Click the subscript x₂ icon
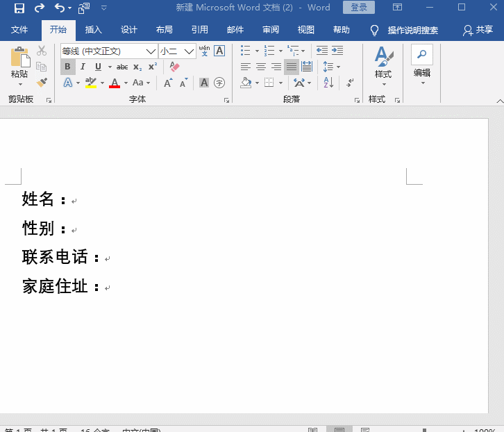 [137, 67]
